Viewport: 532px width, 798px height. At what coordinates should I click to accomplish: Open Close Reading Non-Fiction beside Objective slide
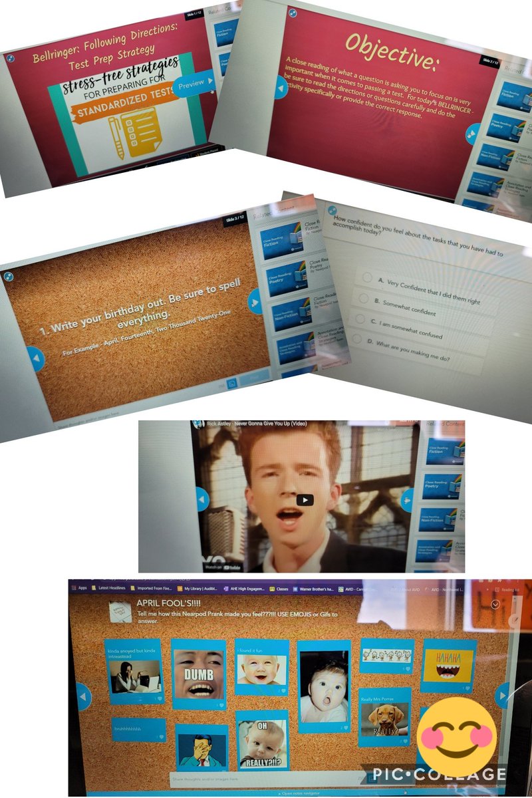(x=499, y=156)
